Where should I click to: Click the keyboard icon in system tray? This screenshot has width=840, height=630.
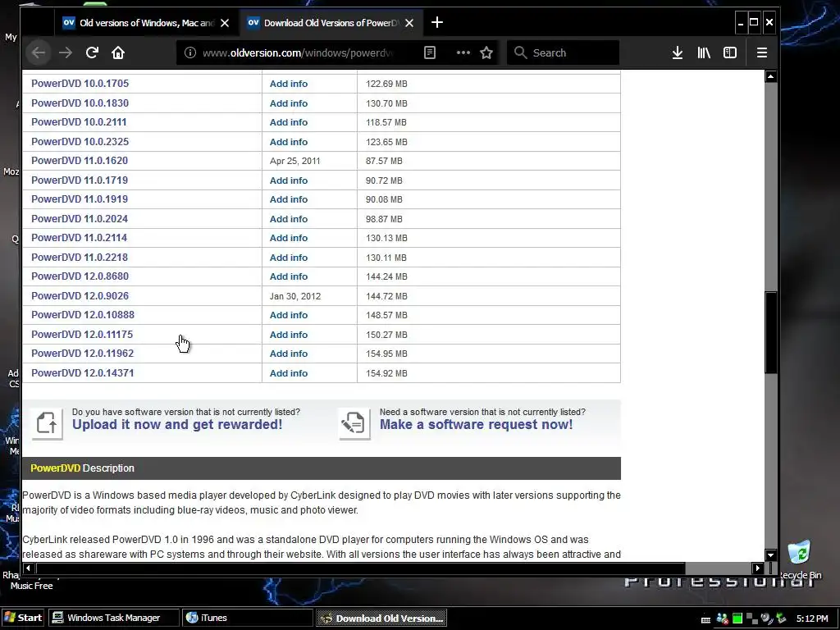click(x=706, y=619)
